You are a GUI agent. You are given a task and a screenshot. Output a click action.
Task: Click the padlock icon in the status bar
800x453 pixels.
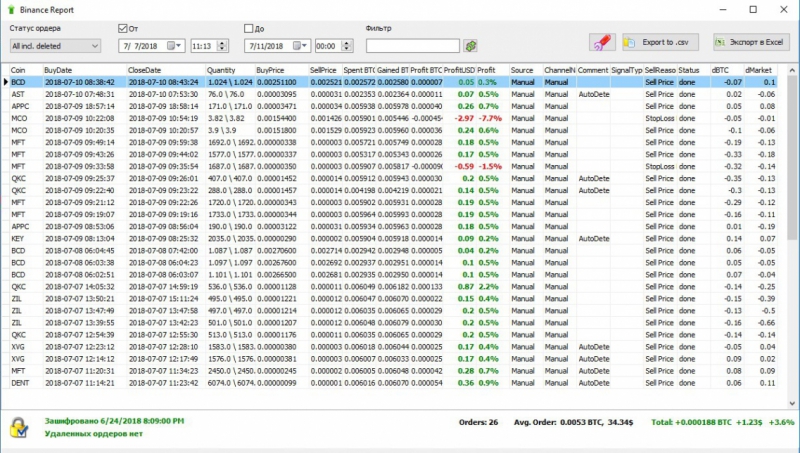pos(19,427)
